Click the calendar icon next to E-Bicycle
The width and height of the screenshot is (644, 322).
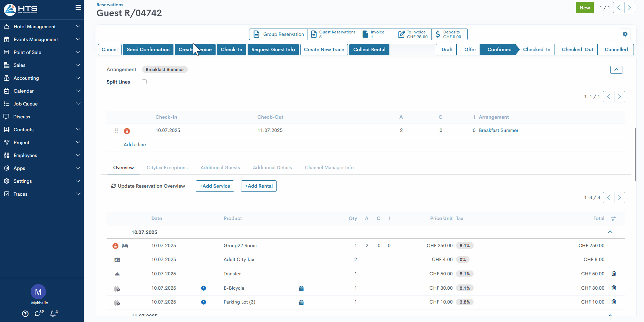pyautogui.click(x=301, y=289)
